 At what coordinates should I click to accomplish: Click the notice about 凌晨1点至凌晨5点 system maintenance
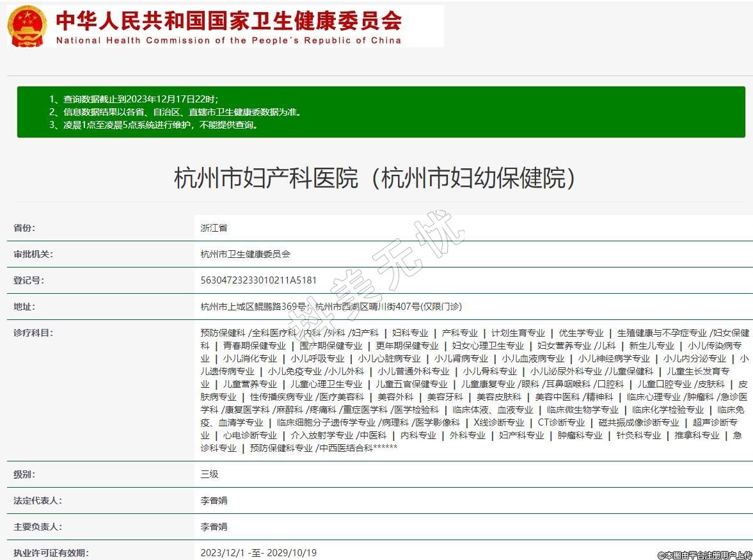point(154,125)
